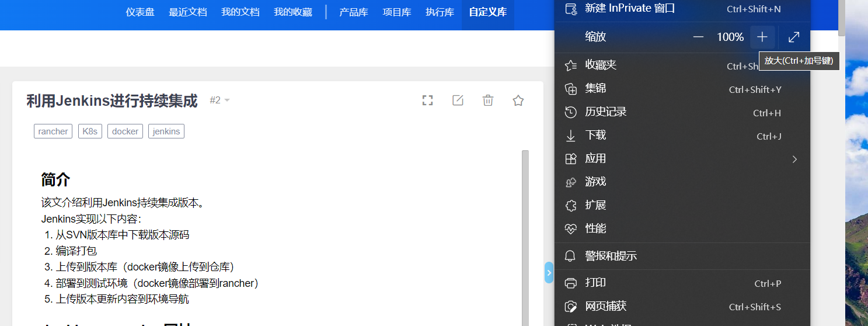Delete document using trash icon
The image size is (868, 326).
point(488,100)
